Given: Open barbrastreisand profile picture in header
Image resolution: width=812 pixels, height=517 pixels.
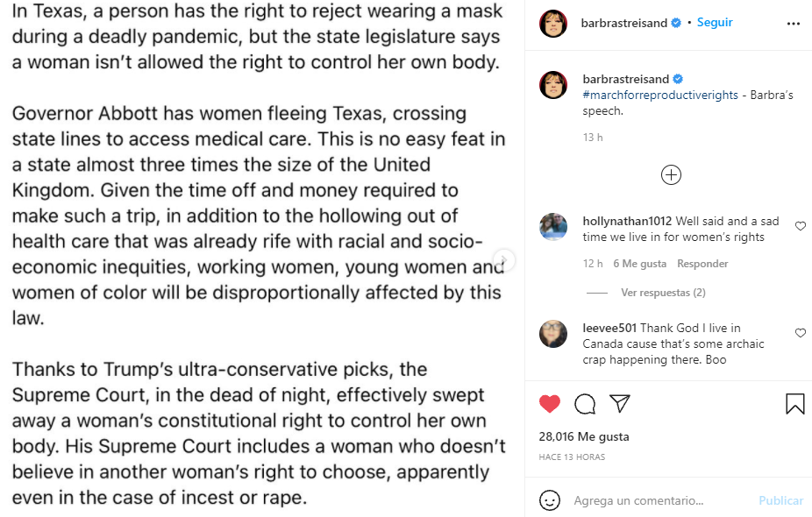Looking at the screenshot, I should click(x=553, y=24).
